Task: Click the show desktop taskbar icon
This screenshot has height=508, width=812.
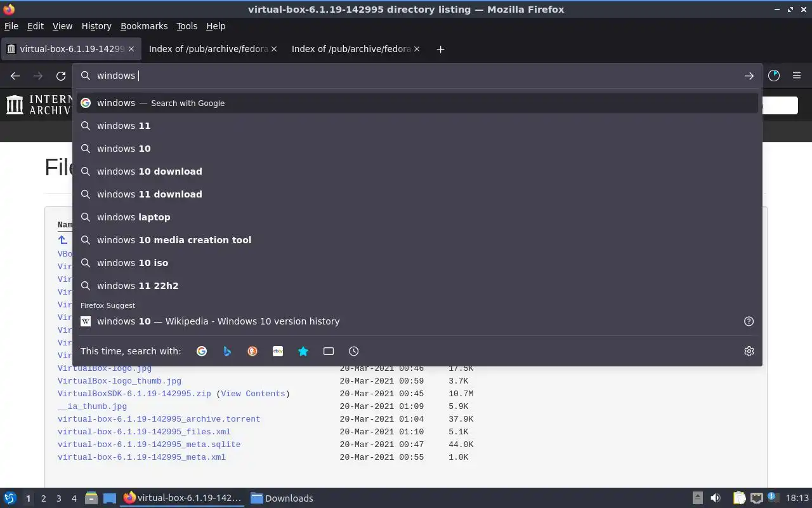Action: (110, 498)
